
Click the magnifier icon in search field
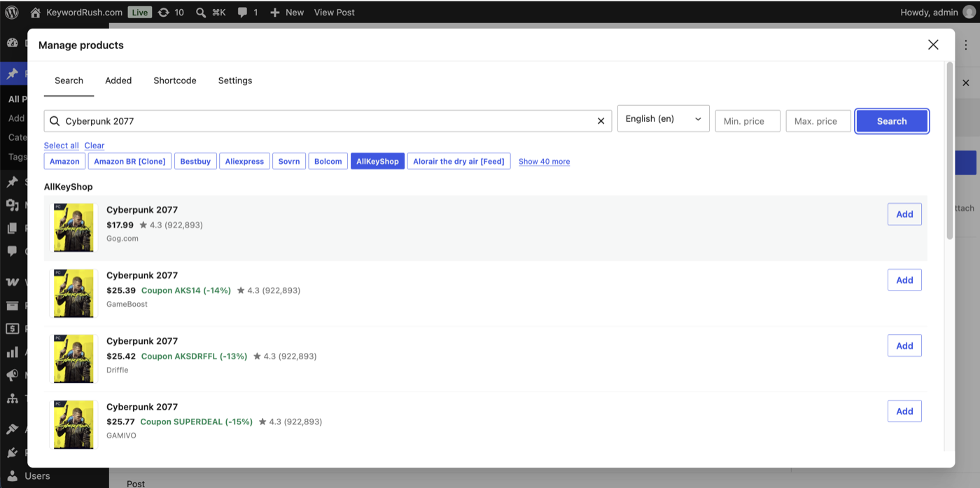pos(55,120)
